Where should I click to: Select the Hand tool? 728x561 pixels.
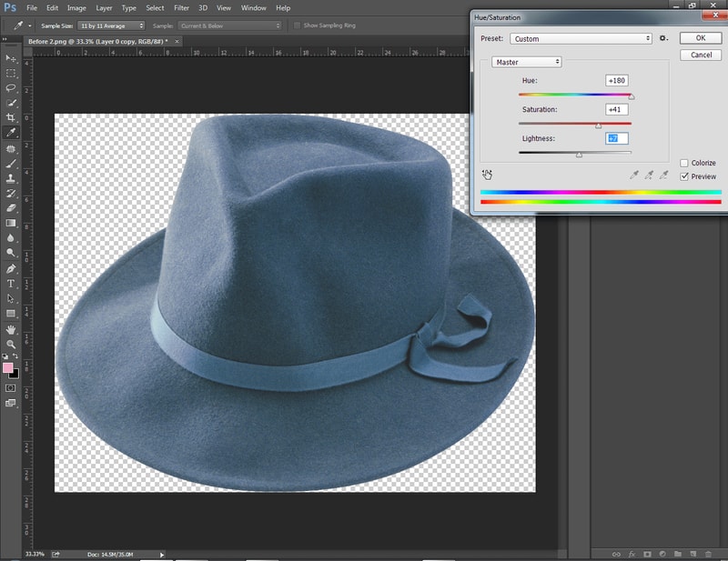point(11,327)
